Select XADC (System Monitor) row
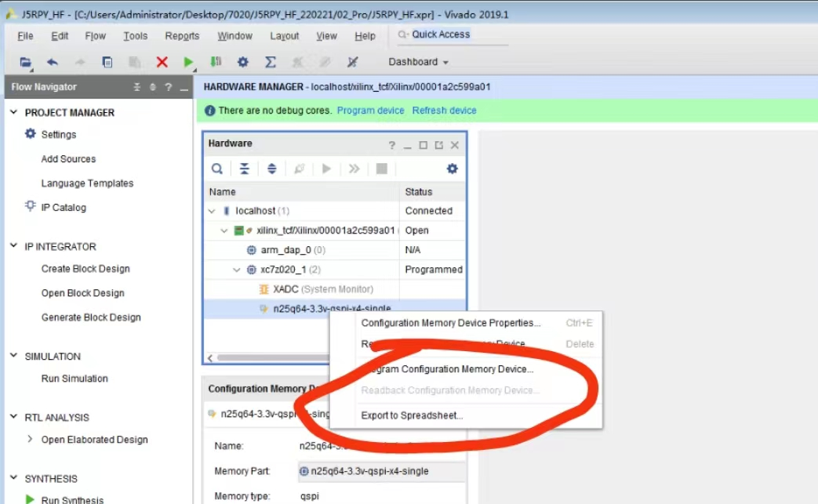This screenshot has width=818, height=504. point(334,289)
